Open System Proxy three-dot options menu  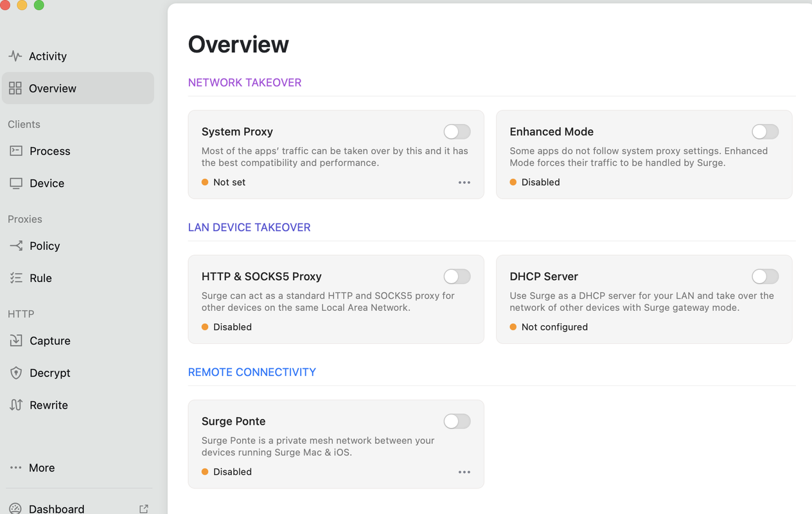coord(464,182)
